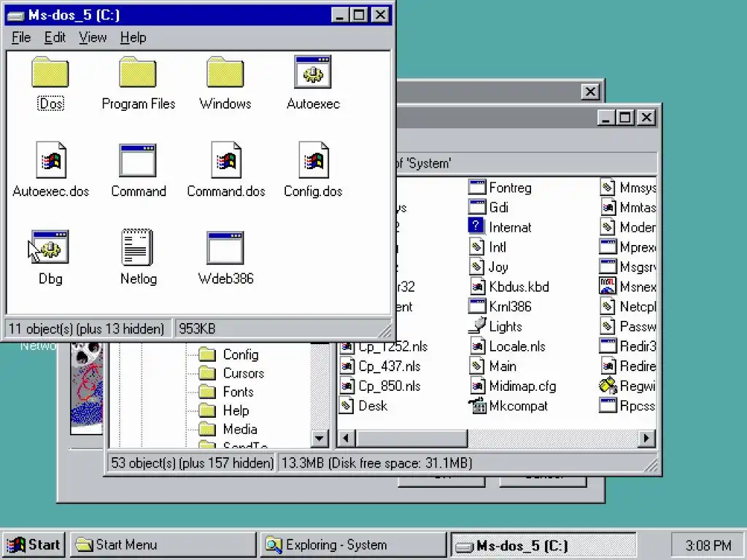
Task: Click the file list scroll right arrow
Action: pos(646,438)
